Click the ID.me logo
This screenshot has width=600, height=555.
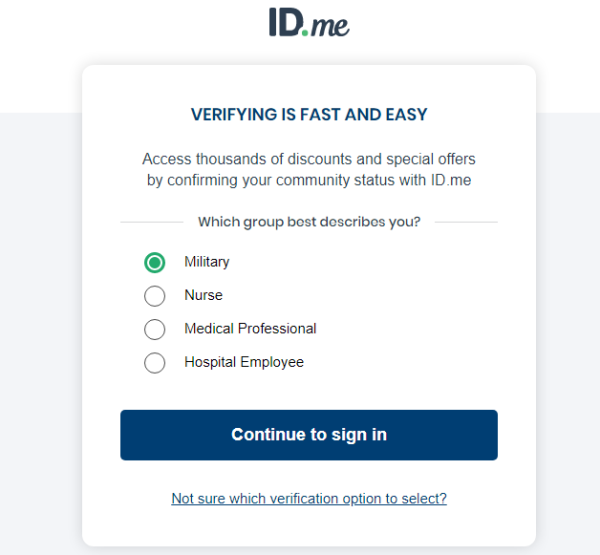tap(308, 23)
